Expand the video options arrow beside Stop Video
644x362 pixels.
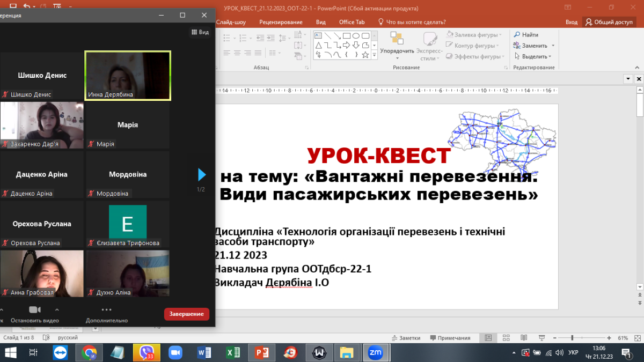tap(56, 309)
